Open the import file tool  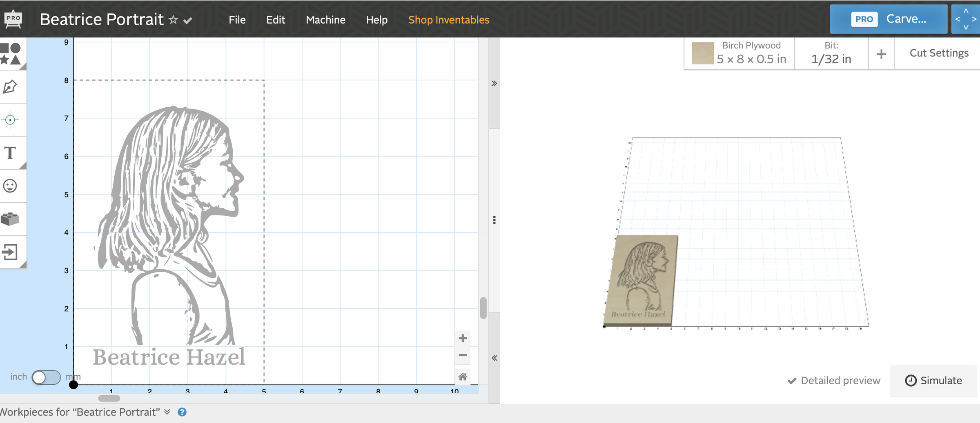click(10, 252)
